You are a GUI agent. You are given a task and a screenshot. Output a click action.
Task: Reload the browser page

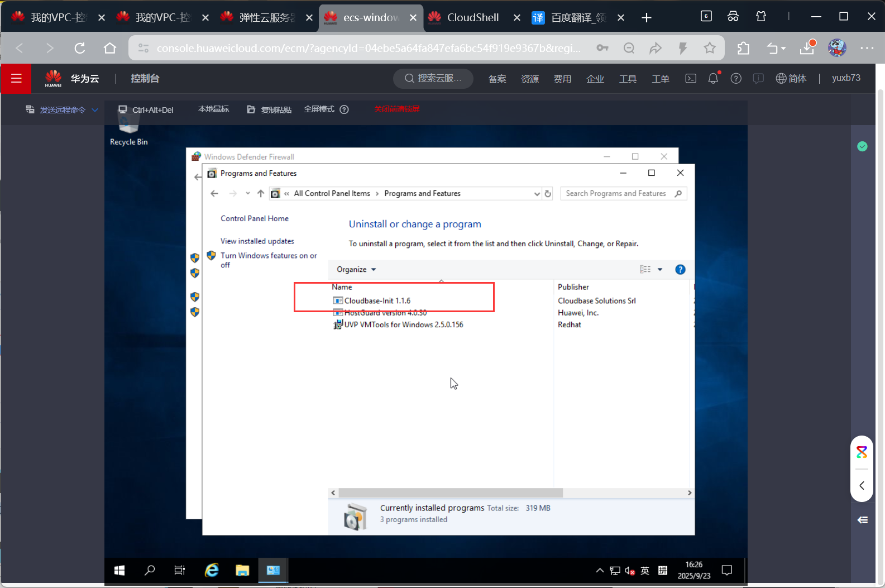(x=80, y=48)
